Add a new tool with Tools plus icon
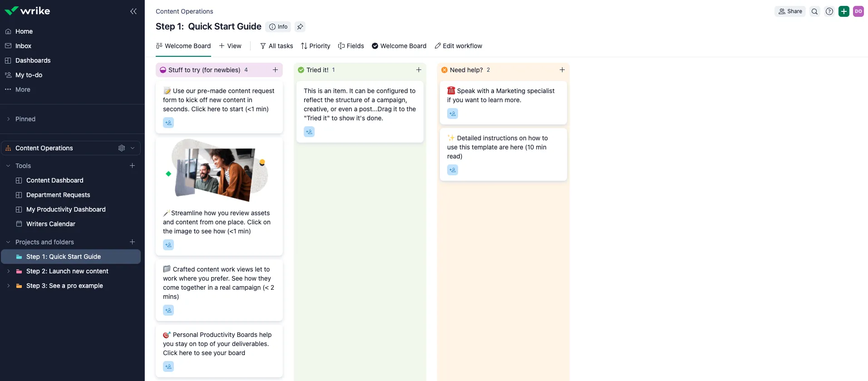Image resolution: width=868 pixels, height=381 pixels. [133, 166]
